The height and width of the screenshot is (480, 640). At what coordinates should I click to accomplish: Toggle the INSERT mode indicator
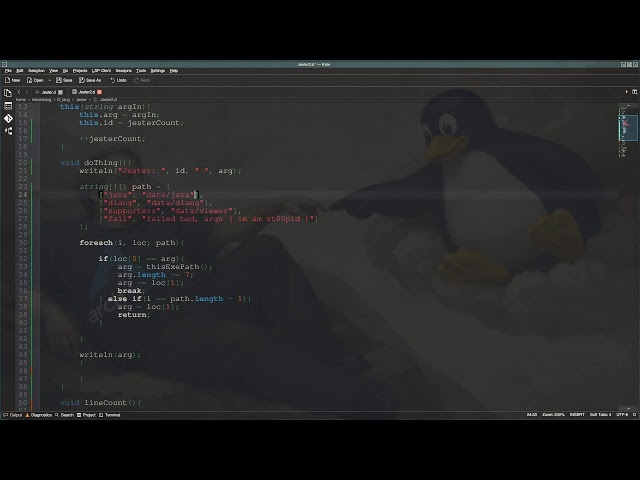coord(577,415)
